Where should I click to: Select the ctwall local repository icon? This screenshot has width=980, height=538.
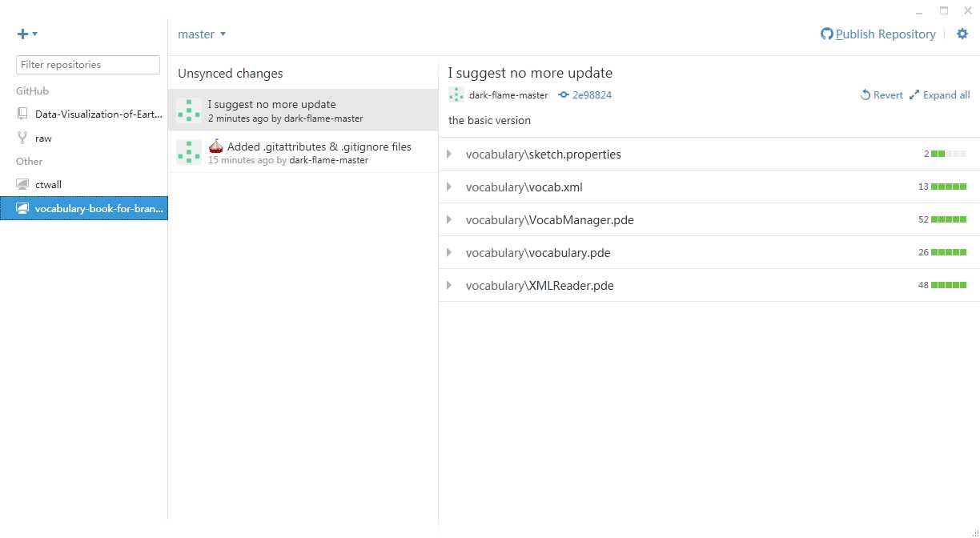[x=22, y=184]
